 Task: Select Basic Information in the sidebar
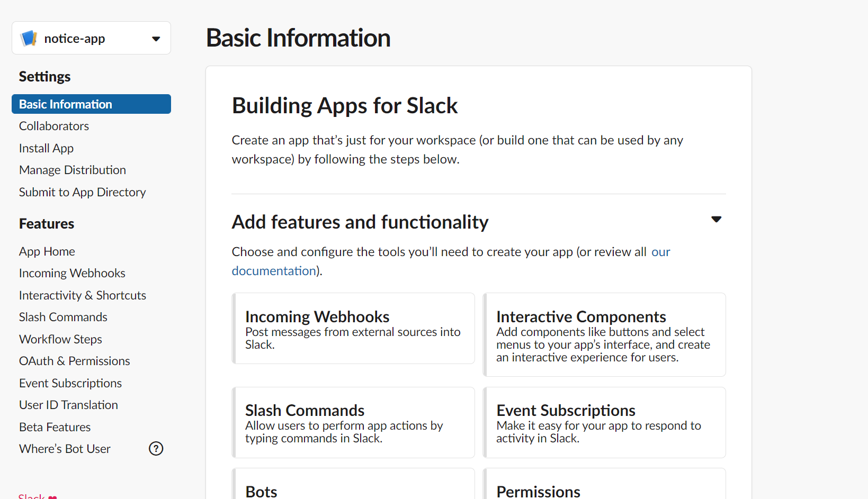(91, 104)
